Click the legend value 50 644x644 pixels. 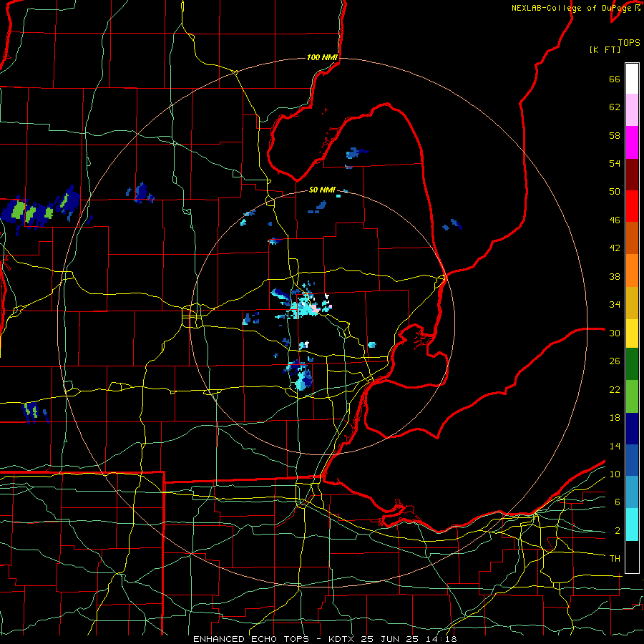tap(615, 192)
